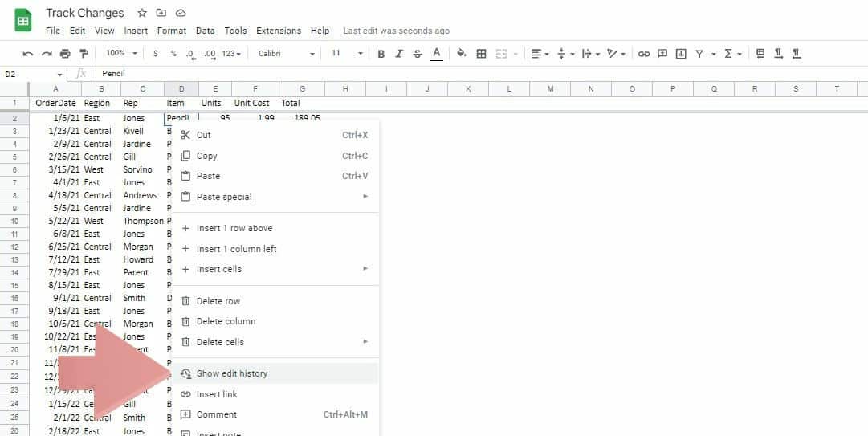Viewport: 868px width, 436px height.
Task: Open vertical align dropdown
Action: 565,54
